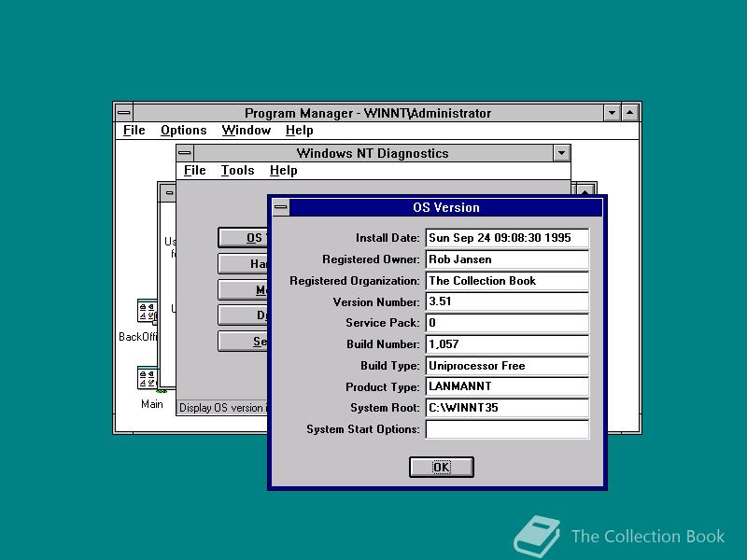Open the File menu in Windows NT Diagnostics
Viewport: 747px width, 560px height.
tap(194, 170)
